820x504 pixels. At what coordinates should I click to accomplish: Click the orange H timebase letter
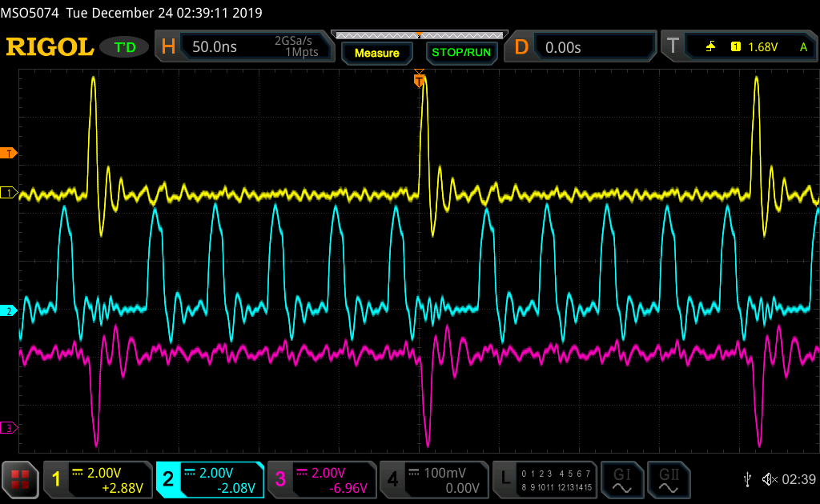pyautogui.click(x=168, y=47)
